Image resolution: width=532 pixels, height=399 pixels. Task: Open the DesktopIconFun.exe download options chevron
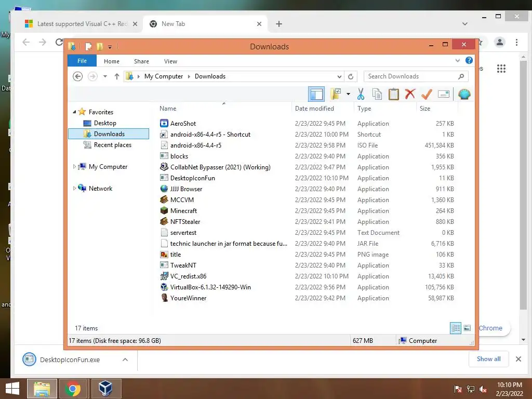(x=125, y=360)
